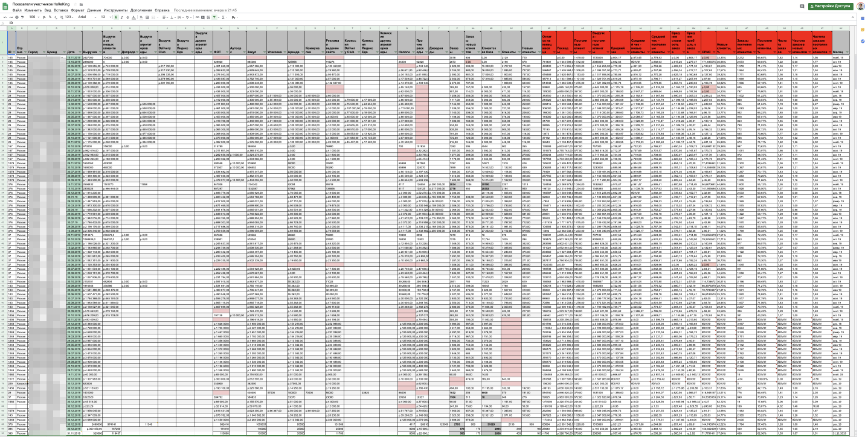Toggle the filter button in toolbar
The width and height of the screenshot is (868, 437).
coord(214,17)
